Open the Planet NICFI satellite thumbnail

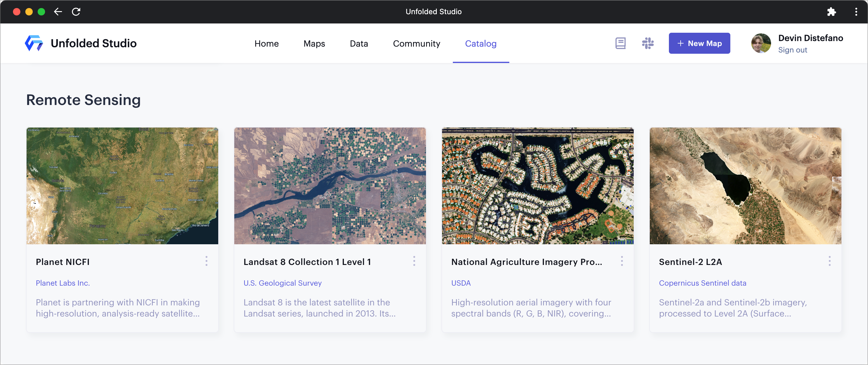point(122,185)
